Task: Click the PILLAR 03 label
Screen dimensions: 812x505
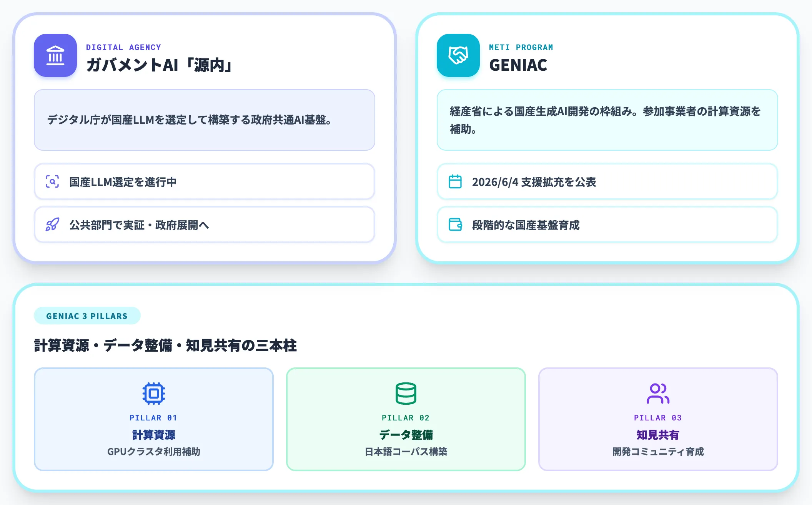Action: [x=658, y=418]
